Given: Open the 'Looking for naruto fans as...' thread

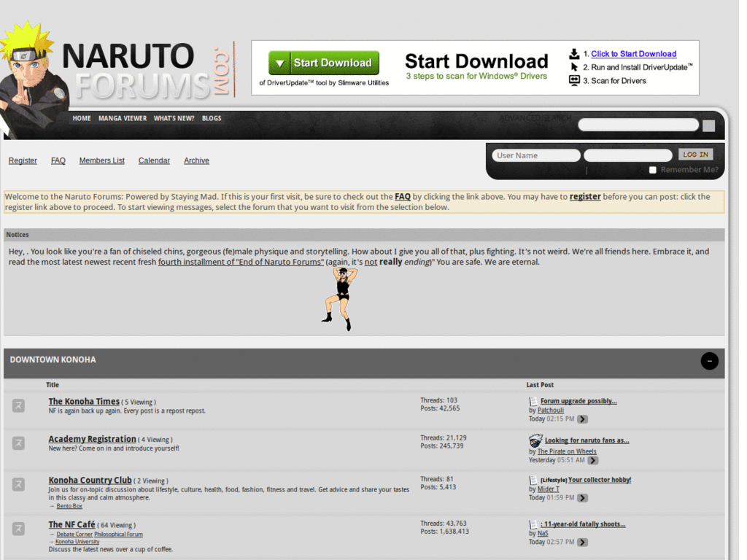Looking at the screenshot, I should pyautogui.click(x=587, y=440).
